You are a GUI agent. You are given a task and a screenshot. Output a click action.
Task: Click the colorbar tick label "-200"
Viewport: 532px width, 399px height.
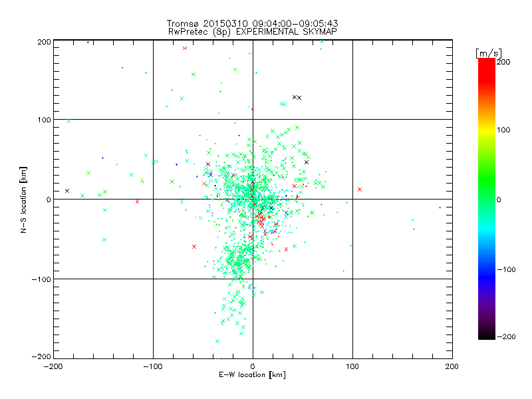click(x=506, y=336)
